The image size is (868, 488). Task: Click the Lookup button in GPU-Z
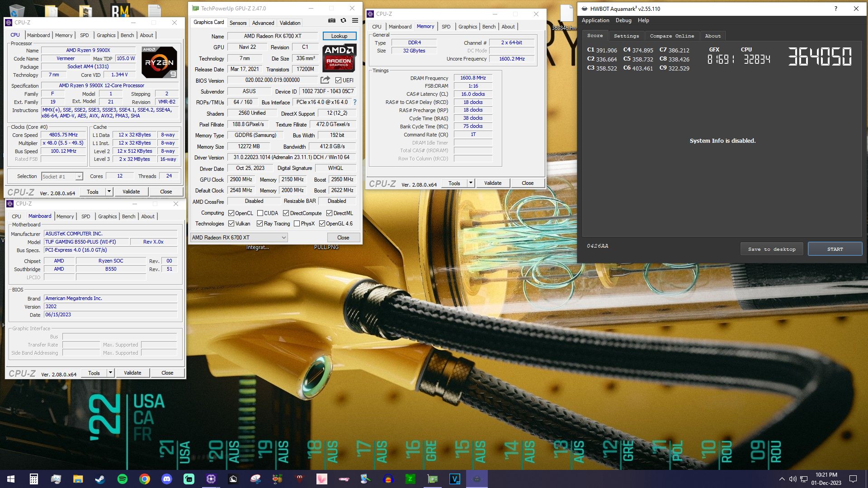pyautogui.click(x=339, y=36)
